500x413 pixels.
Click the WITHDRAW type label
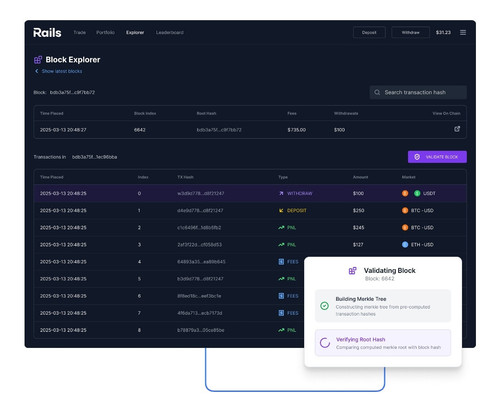pyautogui.click(x=300, y=193)
